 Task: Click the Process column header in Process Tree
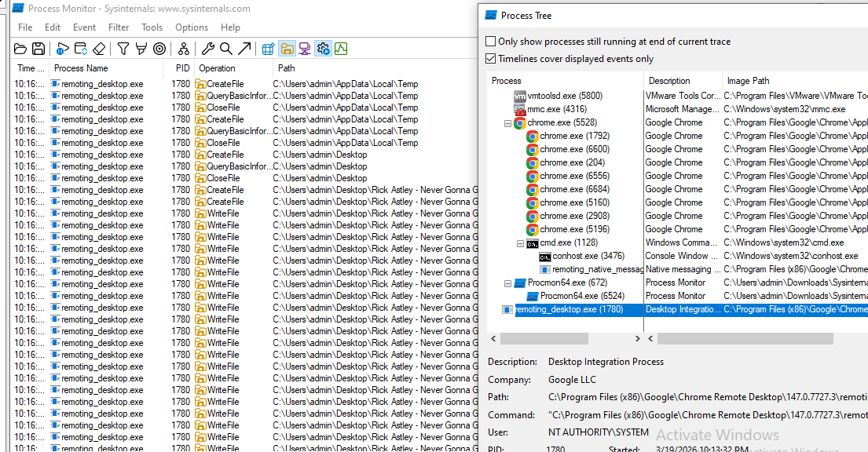pos(566,80)
